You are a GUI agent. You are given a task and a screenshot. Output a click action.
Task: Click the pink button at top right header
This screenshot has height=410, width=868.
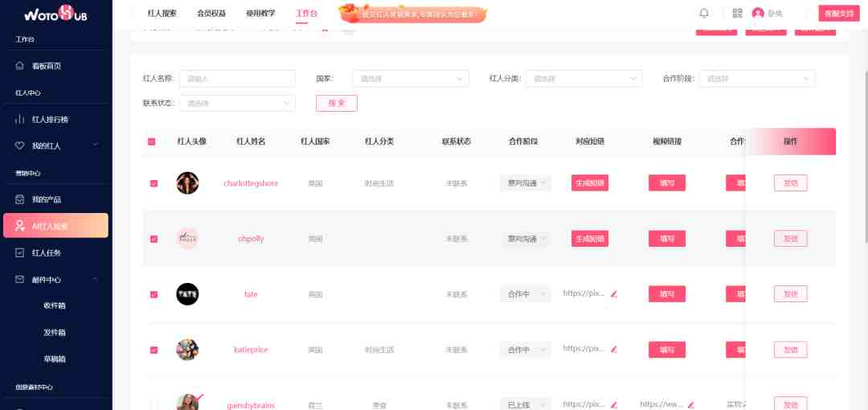coord(839,14)
